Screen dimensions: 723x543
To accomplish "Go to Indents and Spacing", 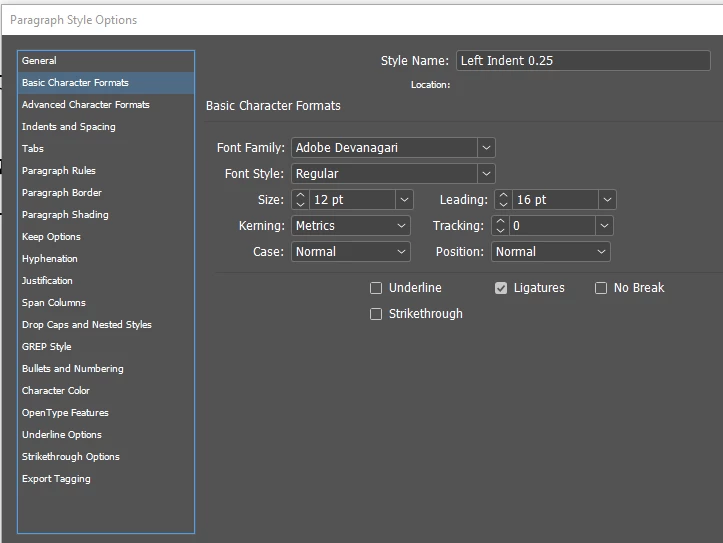I will click(106, 127).
